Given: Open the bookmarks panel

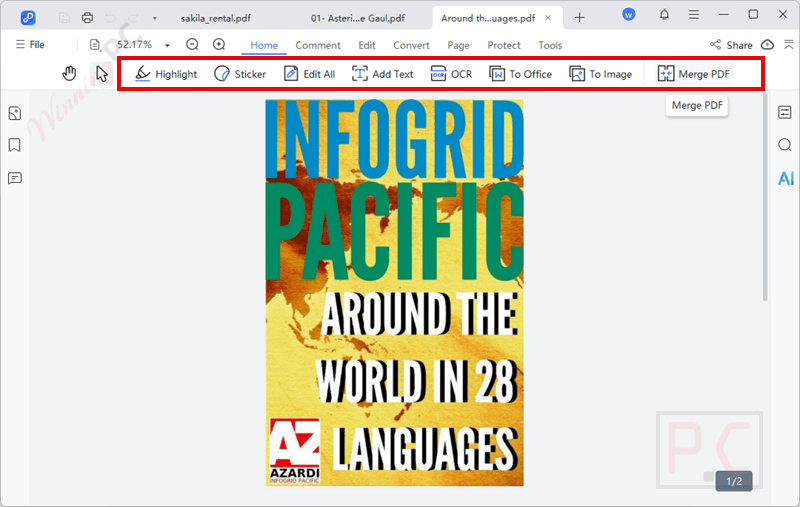Looking at the screenshot, I should (15, 145).
